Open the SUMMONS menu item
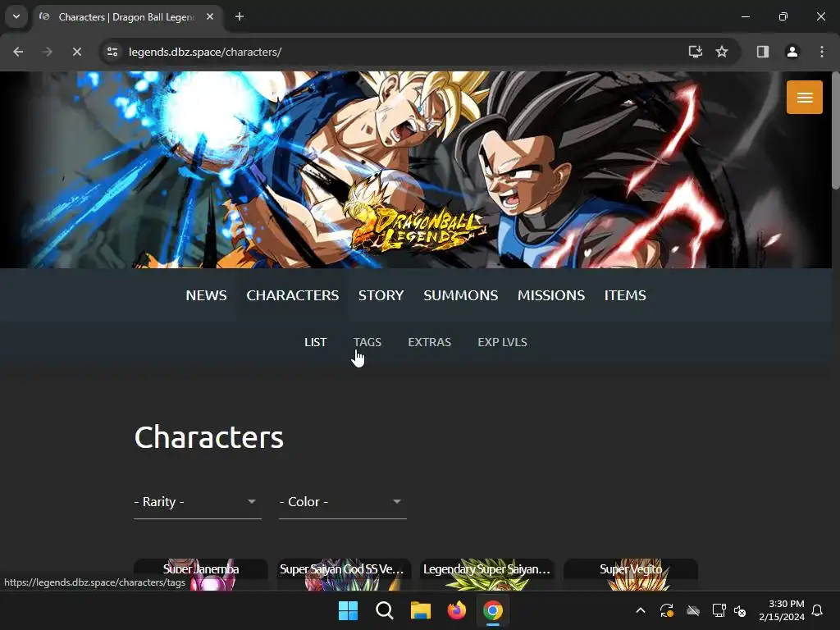Screen dimensions: 840x630 point(461,295)
